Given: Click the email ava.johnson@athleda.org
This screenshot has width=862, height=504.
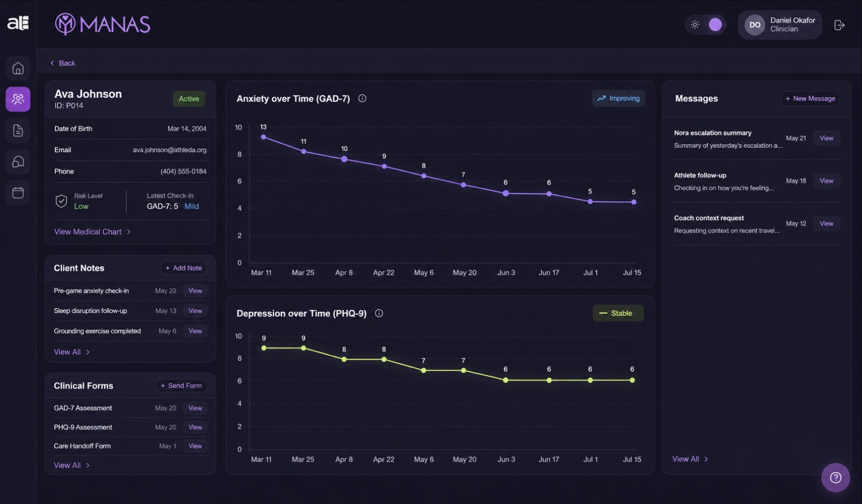Looking at the screenshot, I should click(x=170, y=150).
